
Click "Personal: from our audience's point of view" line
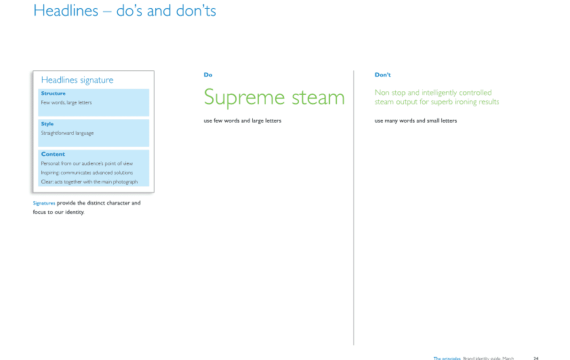click(x=87, y=164)
